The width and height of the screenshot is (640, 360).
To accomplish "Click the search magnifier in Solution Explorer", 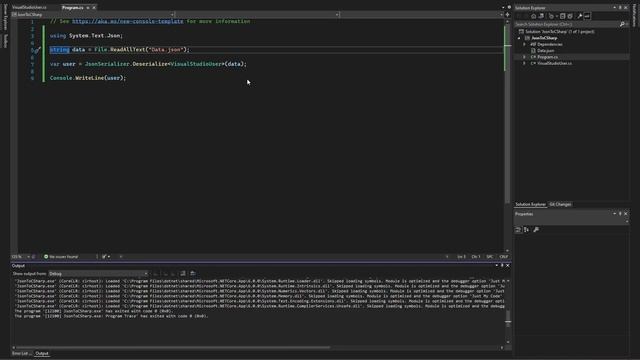I will 622,24.
